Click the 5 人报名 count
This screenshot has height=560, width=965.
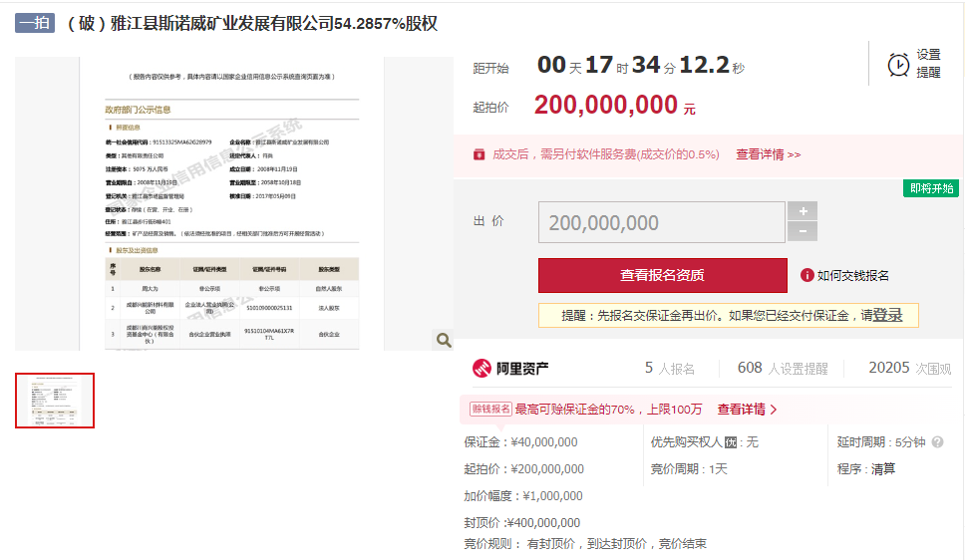pos(670,368)
